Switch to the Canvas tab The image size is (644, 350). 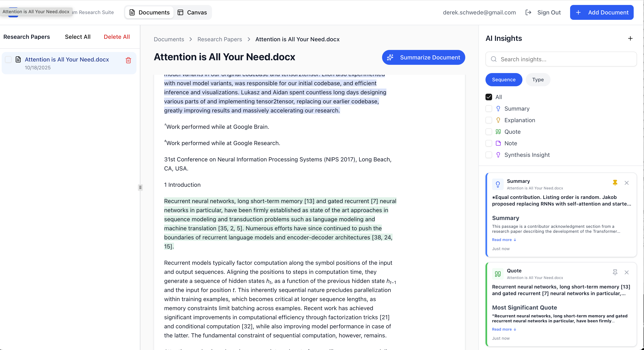192,13
